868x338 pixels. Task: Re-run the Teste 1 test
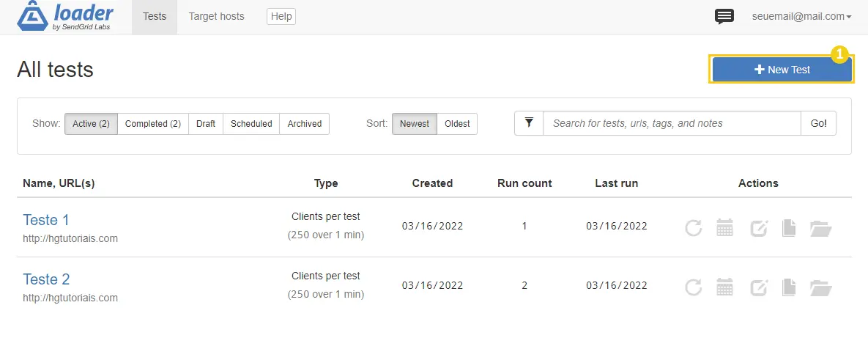pos(693,227)
